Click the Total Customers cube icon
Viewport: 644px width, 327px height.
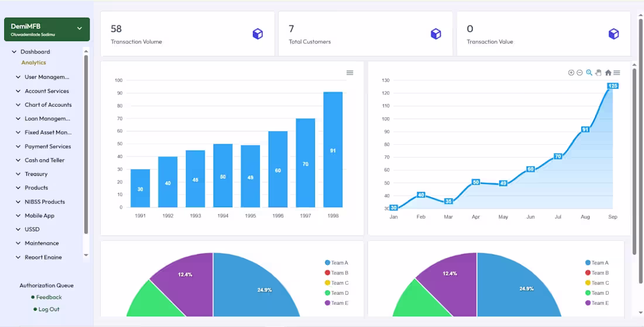436,34
